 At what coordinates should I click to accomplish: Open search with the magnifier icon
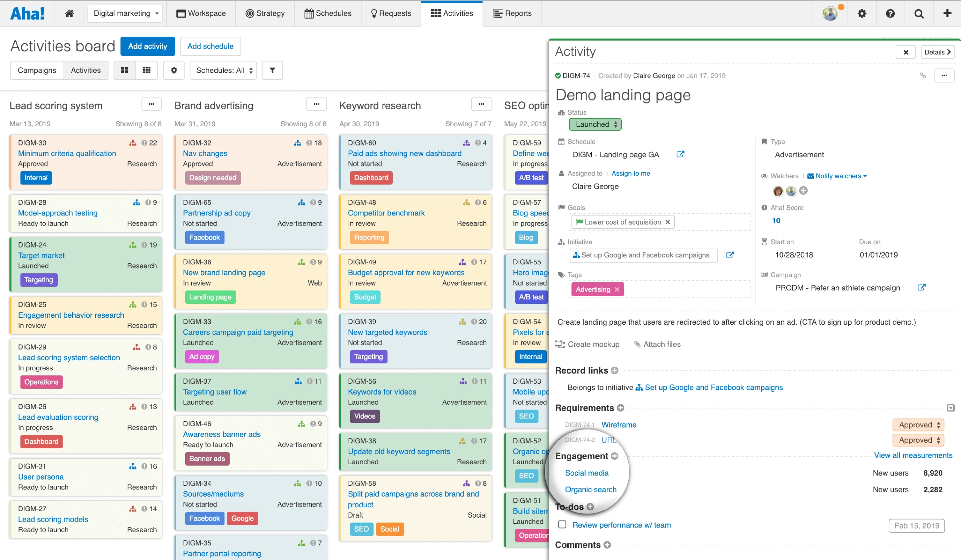(x=919, y=13)
